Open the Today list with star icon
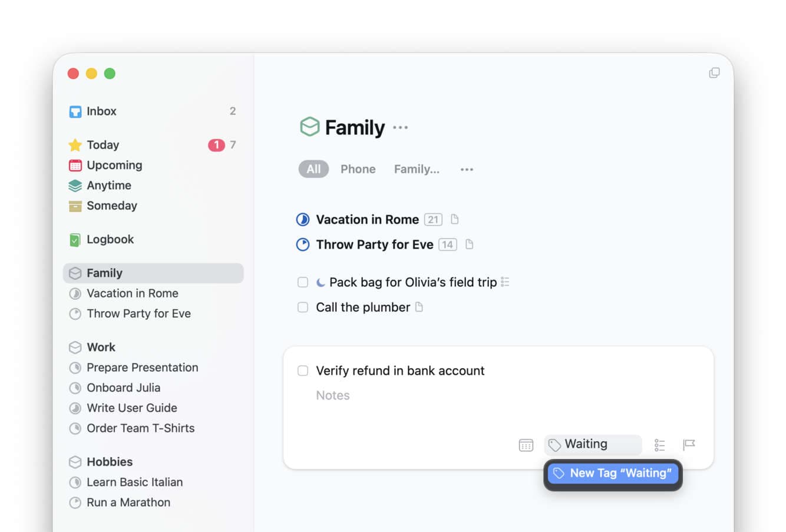 103,145
